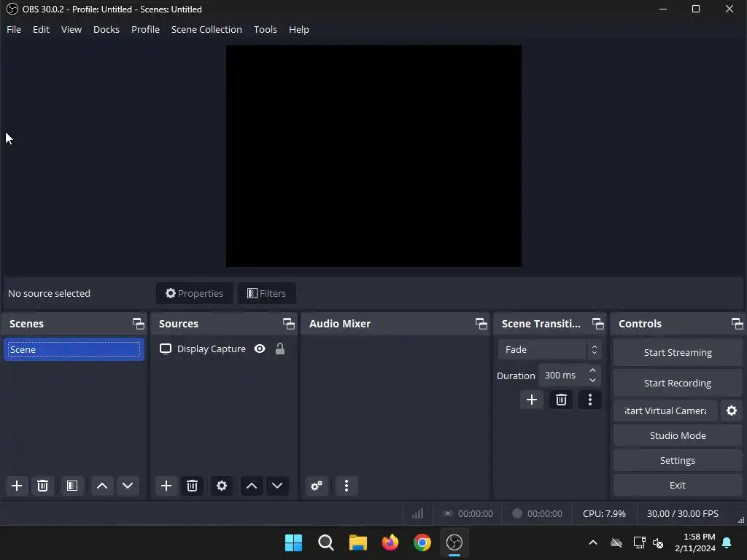Click the Display Capture monitor icon
This screenshot has width=747, height=560.
(166, 349)
